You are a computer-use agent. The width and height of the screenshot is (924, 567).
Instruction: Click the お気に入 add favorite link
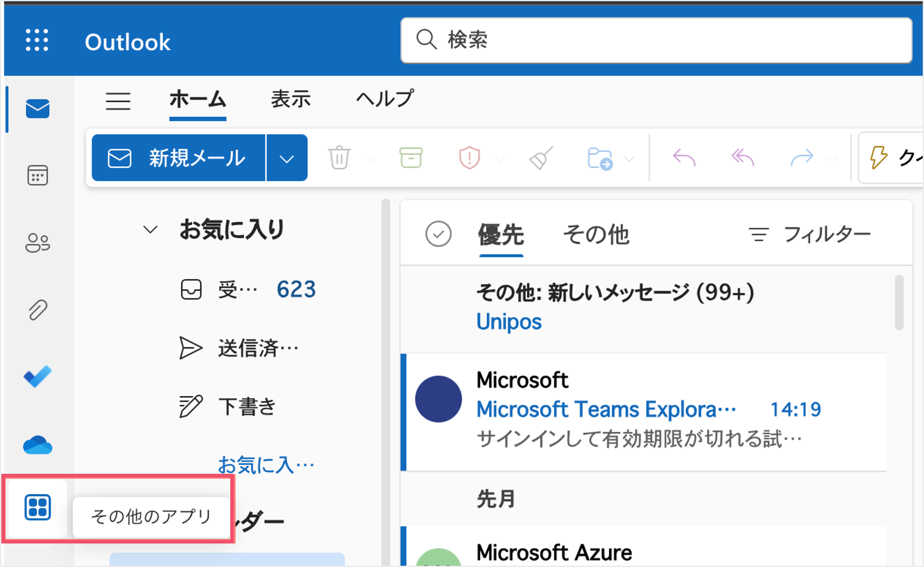point(266,465)
